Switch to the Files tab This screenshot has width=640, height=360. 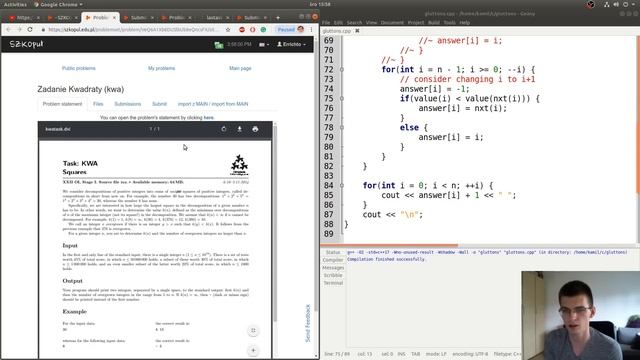[98, 104]
